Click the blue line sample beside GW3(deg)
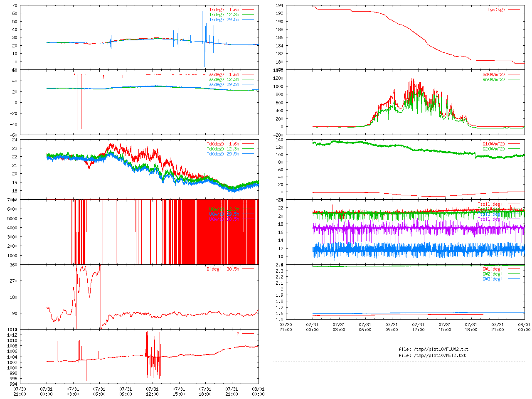Viewport: 532px width, 399px height. click(x=513, y=279)
